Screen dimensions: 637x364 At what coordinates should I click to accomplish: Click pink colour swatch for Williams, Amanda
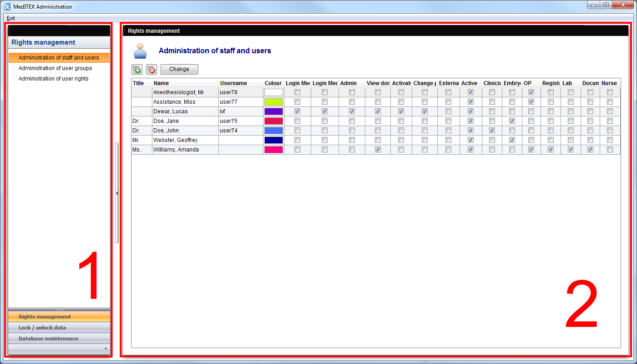273,150
